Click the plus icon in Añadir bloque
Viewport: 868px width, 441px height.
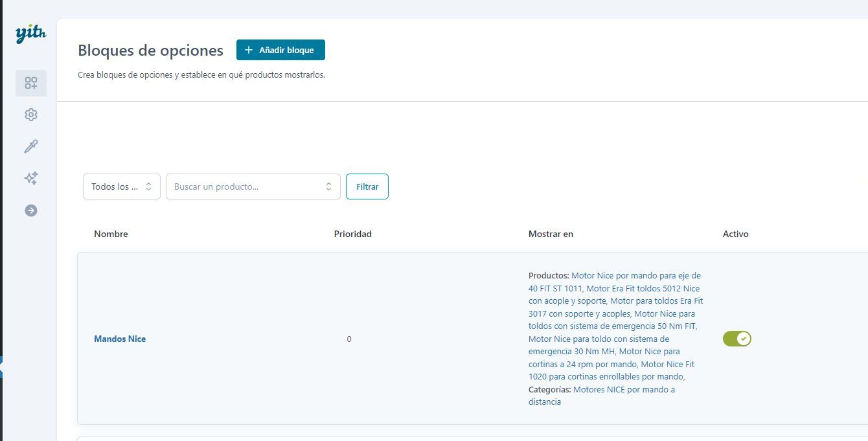pyautogui.click(x=249, y=50)
